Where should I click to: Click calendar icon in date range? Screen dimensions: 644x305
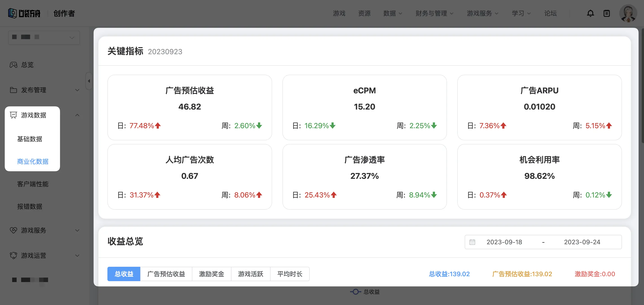pyautogui.click(x=472, y=242)
